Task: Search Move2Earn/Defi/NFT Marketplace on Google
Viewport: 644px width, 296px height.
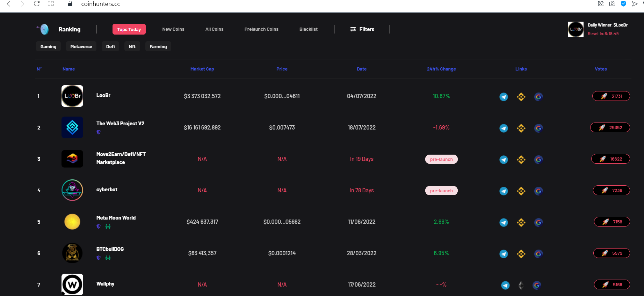Action: pos(538,160)
